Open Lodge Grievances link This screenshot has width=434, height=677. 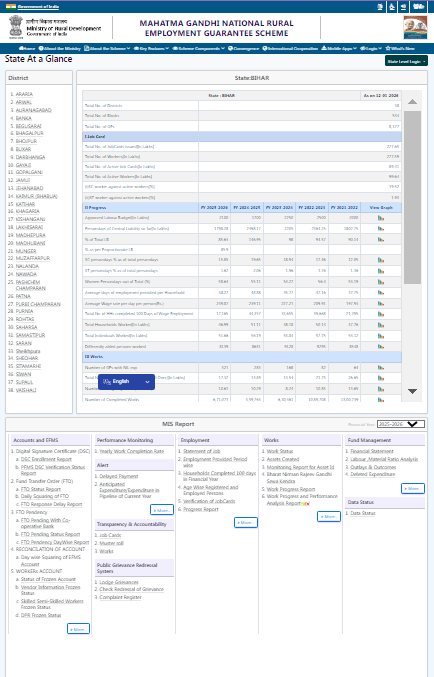pyautogui.click(x=119, y=582)
